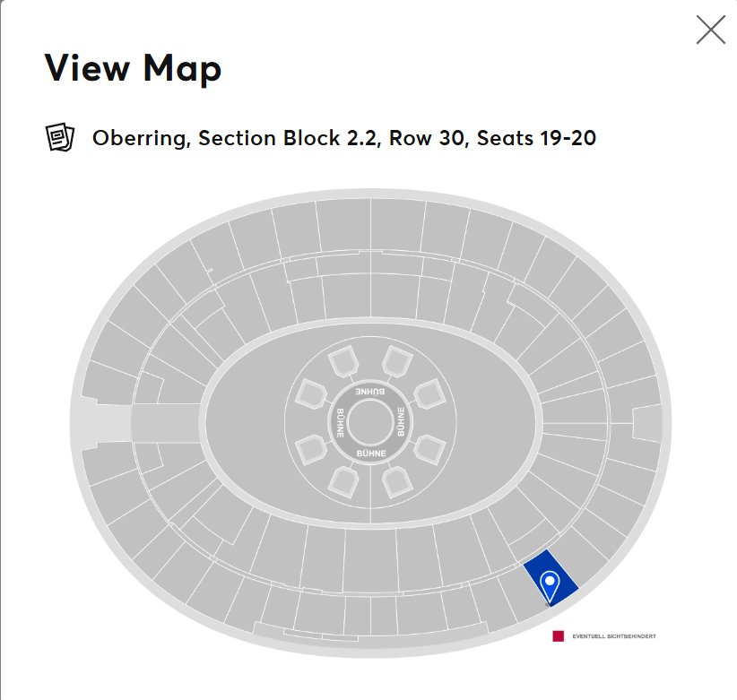This screenshot has height=700, width=737.
Task: Select the location pin marker on map
Action: pos(550,586)
